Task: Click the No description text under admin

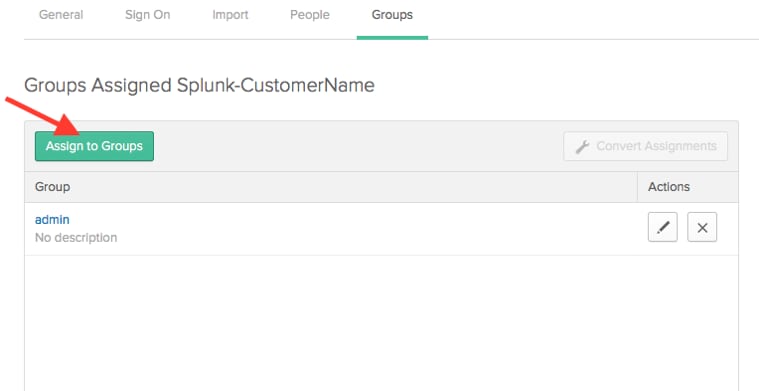Action: [76, 238]
